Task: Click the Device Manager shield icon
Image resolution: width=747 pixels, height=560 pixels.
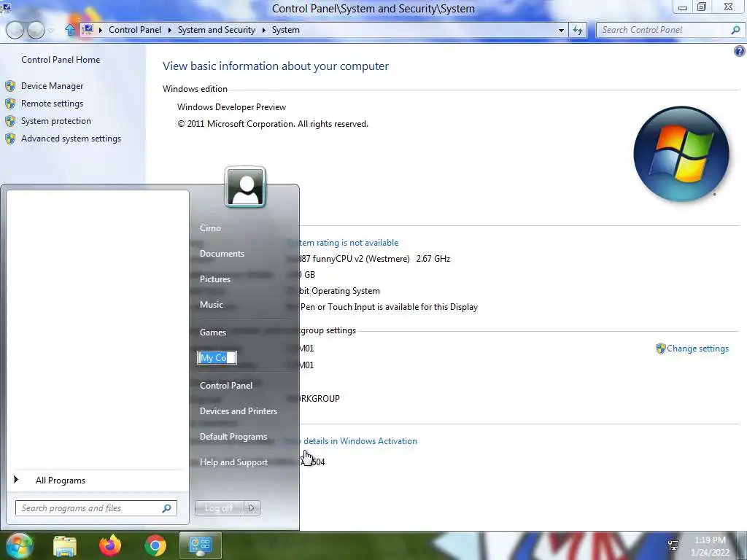Action: tap(10, 86)
